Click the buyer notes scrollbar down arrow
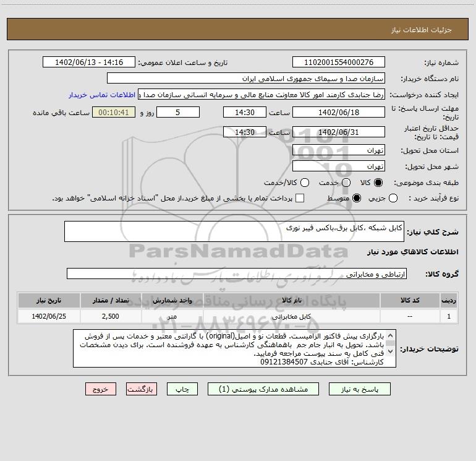Viewport: 476px width, 461px height. point(391,351)
